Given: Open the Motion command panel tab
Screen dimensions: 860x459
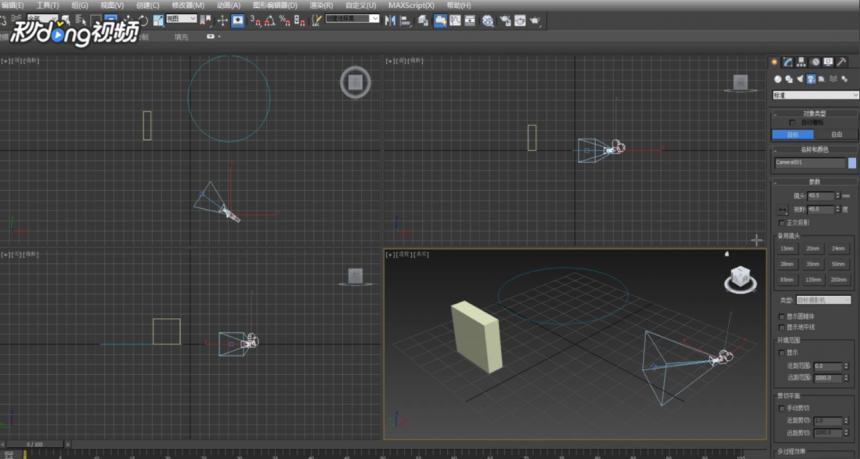Looking at the screenshot, I should pos(816,62).
